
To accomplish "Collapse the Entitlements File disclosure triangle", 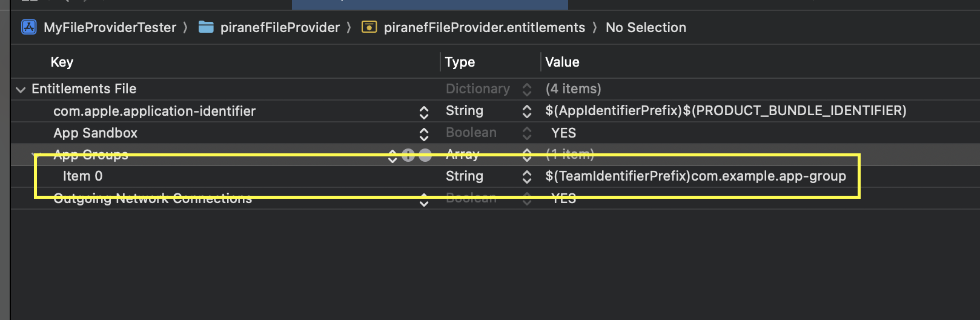I will [21, 90].
